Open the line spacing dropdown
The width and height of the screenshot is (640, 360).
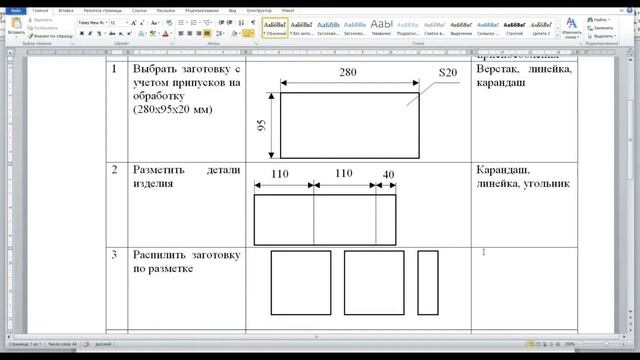pos(220,33)
